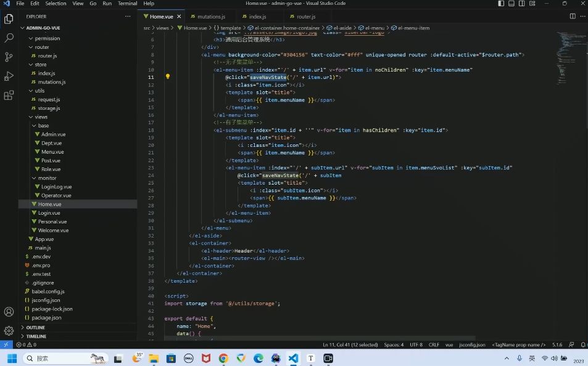Open the Manage gear settings icon
The height and width of the screenshot is (366, 588).
click(9, 330)
